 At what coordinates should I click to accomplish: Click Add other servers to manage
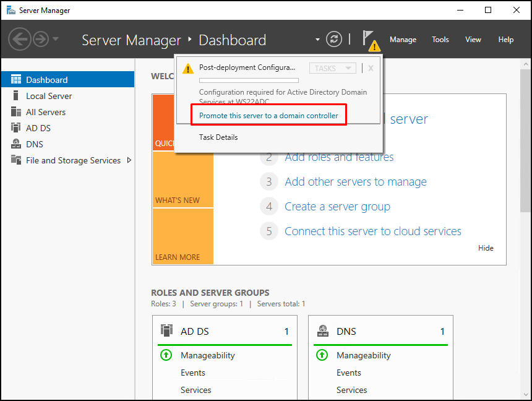[x=355, y=182]
